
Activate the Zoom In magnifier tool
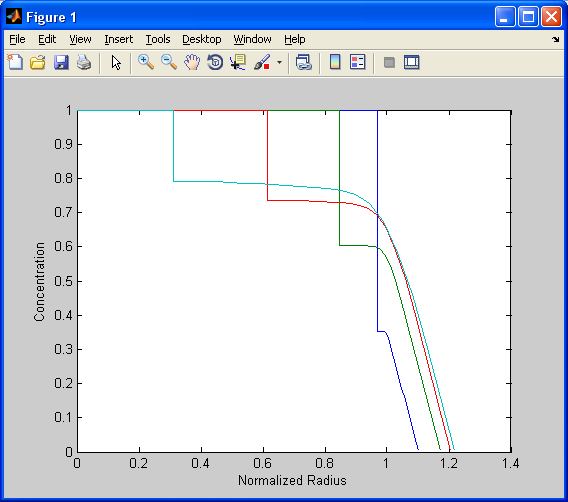point(146,62)
